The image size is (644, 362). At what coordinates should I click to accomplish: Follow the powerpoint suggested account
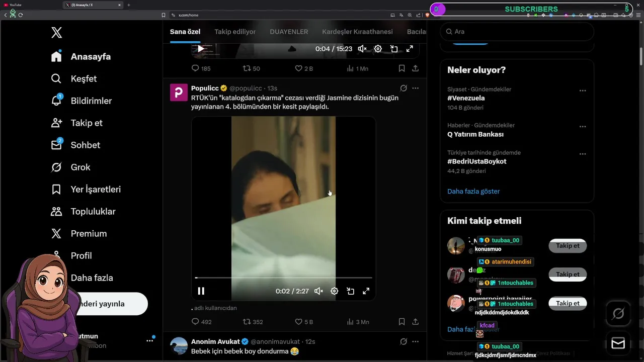(x=568, y=303)
